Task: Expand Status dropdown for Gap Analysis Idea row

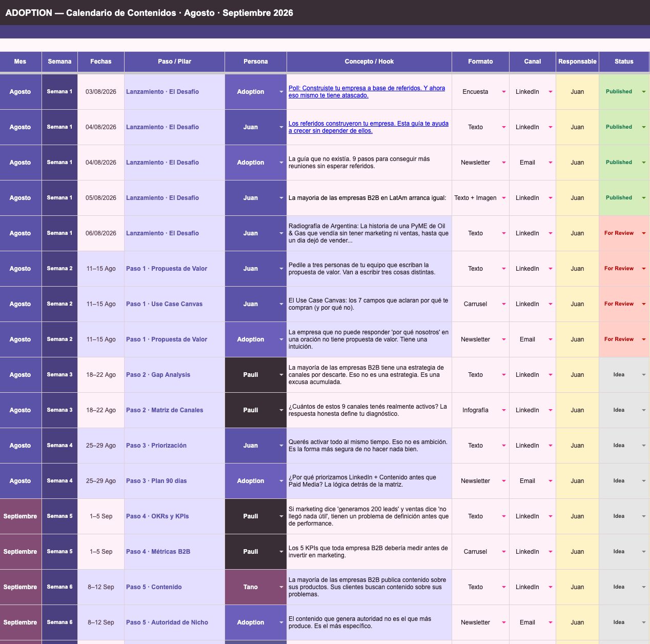Action: tap(643, 375)
